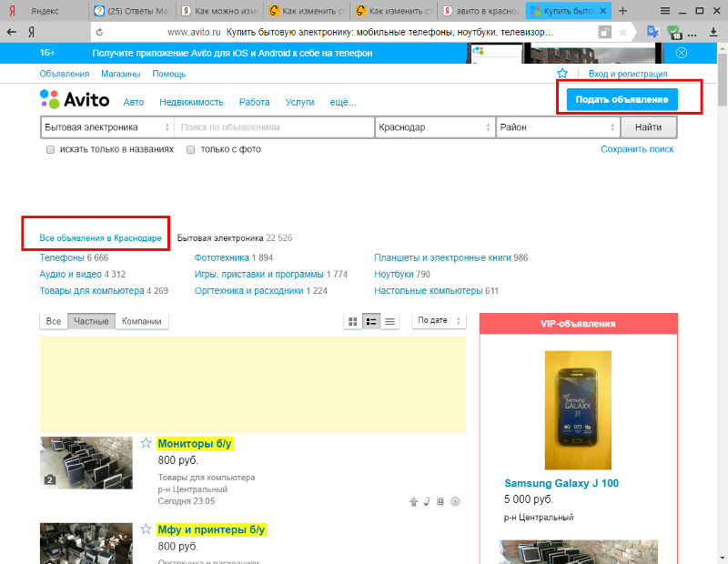This screenshot has width=728, height=564.
Task: Open the shield extension showing 18
Action: click(x=674, y=33)
